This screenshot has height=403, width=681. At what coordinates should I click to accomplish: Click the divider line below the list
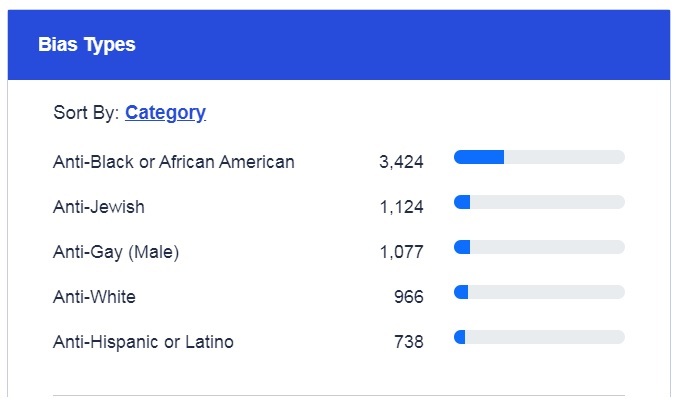click(x=339, y=395)
